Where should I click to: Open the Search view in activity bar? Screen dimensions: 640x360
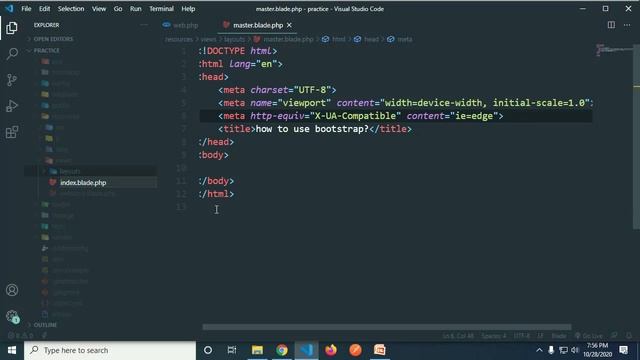point(12,53)
